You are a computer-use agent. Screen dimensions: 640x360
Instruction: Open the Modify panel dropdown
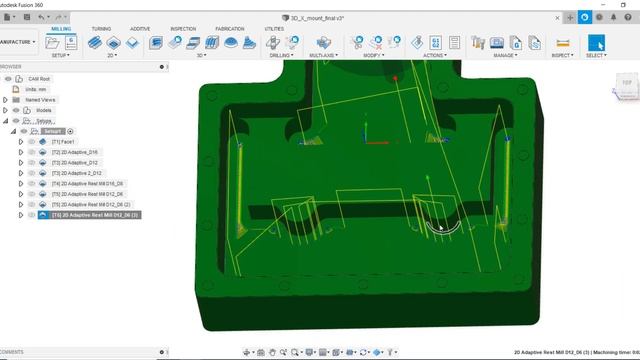coord(373,55)
